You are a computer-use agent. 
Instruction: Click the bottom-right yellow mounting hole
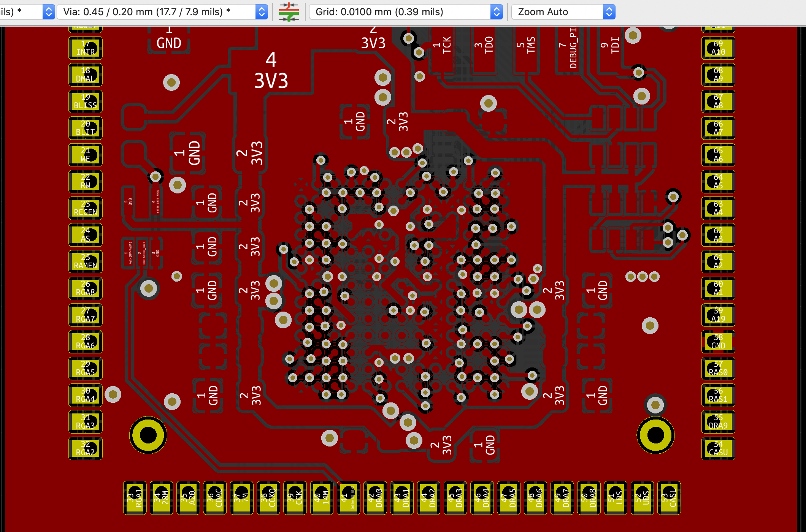tap(655, 435)
